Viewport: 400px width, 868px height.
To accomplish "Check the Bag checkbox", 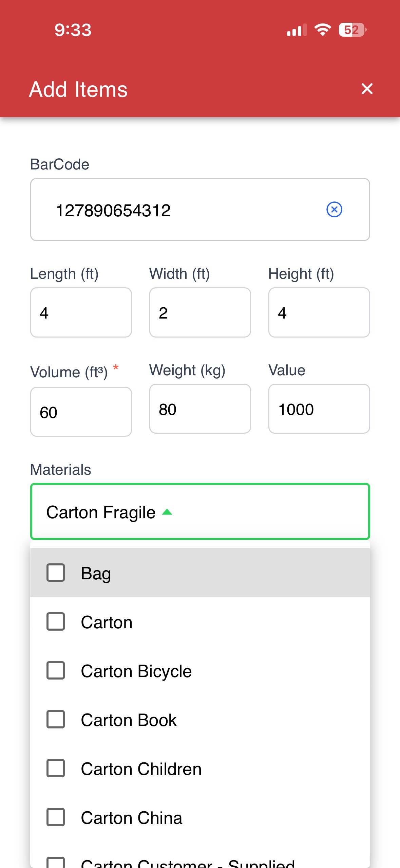I will pyautogui.click(x=56, y=573).
